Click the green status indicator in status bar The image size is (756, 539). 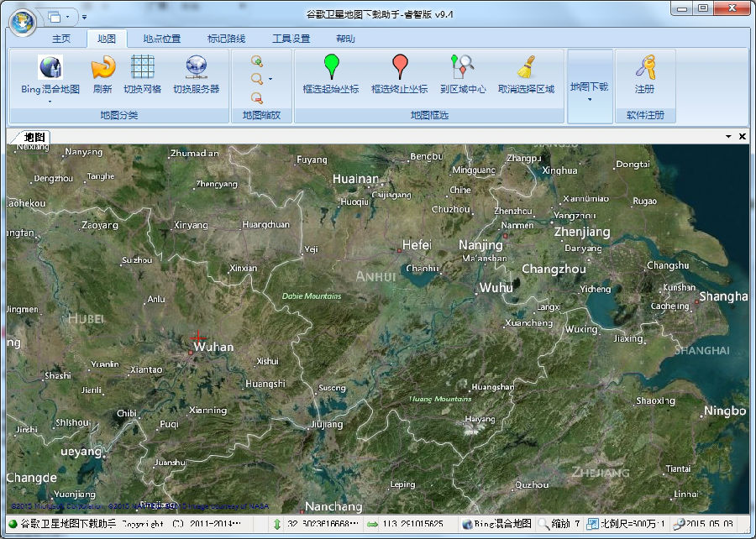tap(13, 524)
